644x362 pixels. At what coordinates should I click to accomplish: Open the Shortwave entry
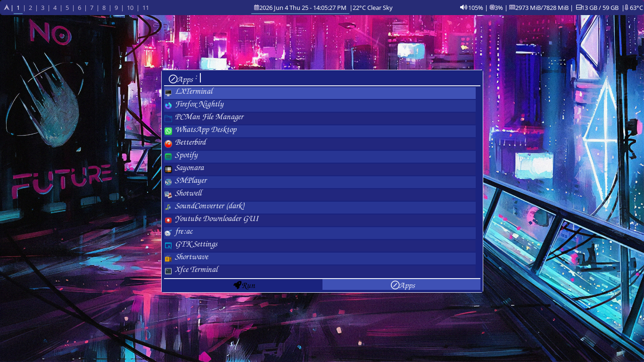tap(320, 258)
